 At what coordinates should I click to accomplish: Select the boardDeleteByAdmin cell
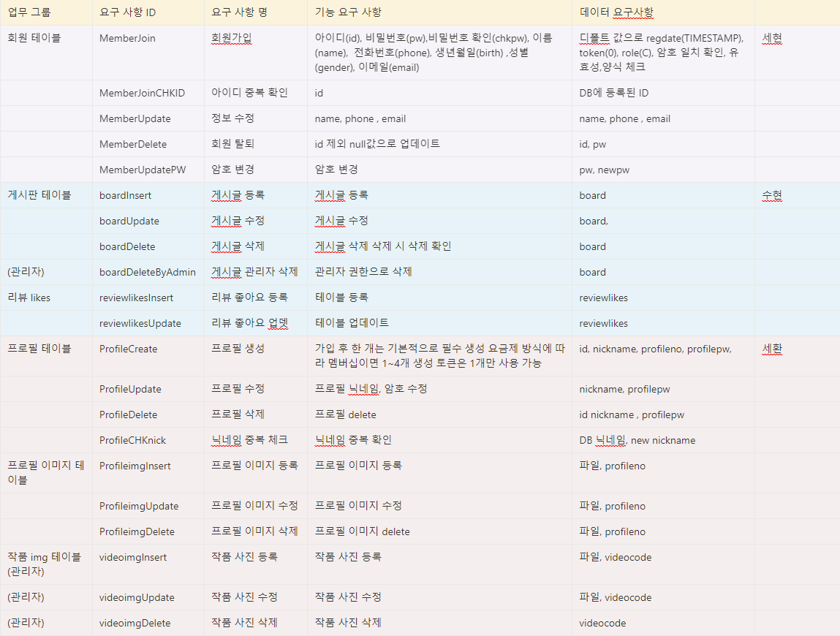(x=148, y=272)
